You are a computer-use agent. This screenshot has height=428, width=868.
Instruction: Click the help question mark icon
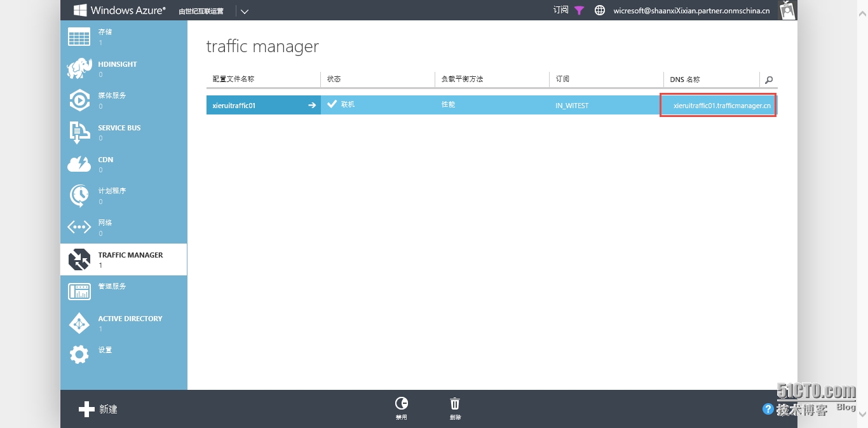[768, 409]
